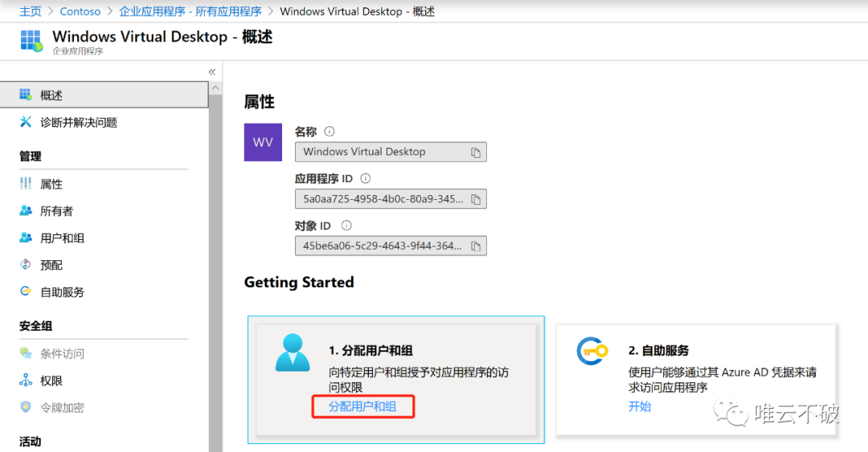Open 用户和组 in the sidebar

[62, 238]
